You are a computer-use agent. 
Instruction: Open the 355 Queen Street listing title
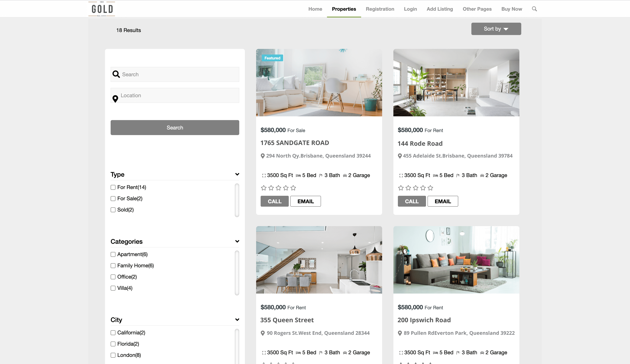click(287, 320)
